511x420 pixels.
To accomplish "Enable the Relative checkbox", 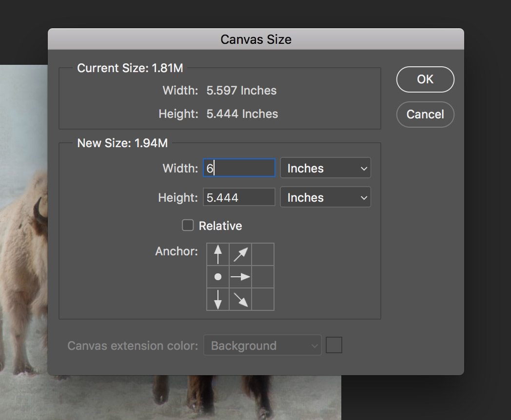I will point(188,226).
